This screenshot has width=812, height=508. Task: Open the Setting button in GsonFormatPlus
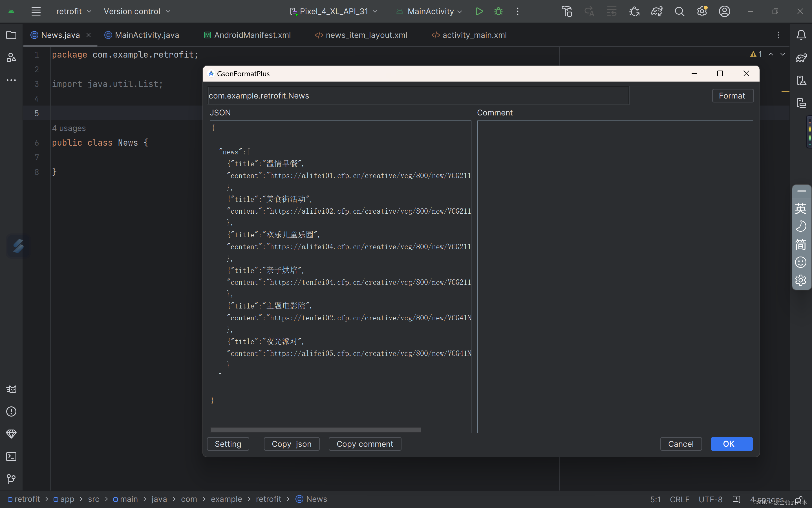pyautogui.click(x=228, y=444)
